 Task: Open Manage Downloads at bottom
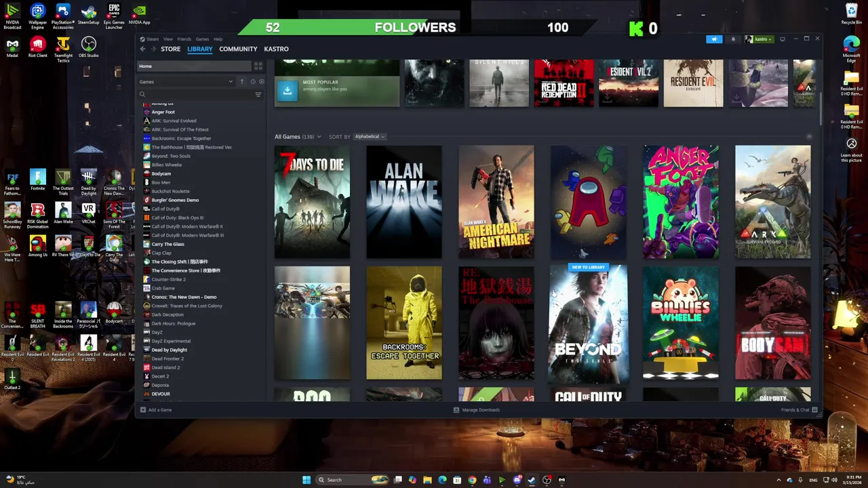[x=477, y=409]
